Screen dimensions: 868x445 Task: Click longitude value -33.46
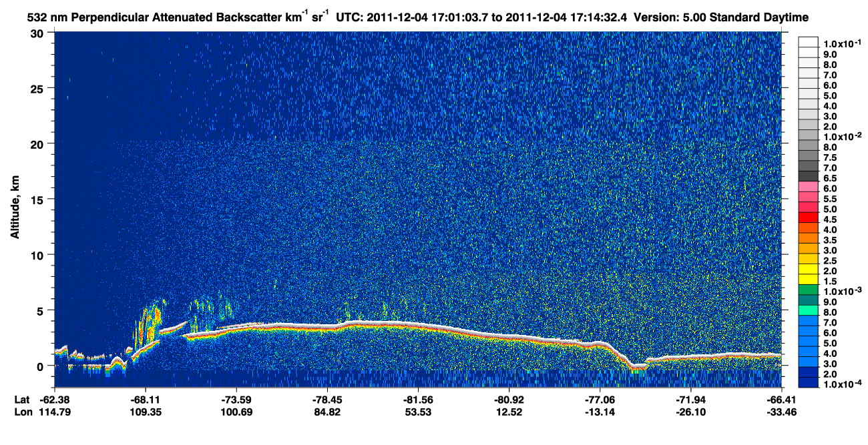pyautogui.click(x=782, y=412)
